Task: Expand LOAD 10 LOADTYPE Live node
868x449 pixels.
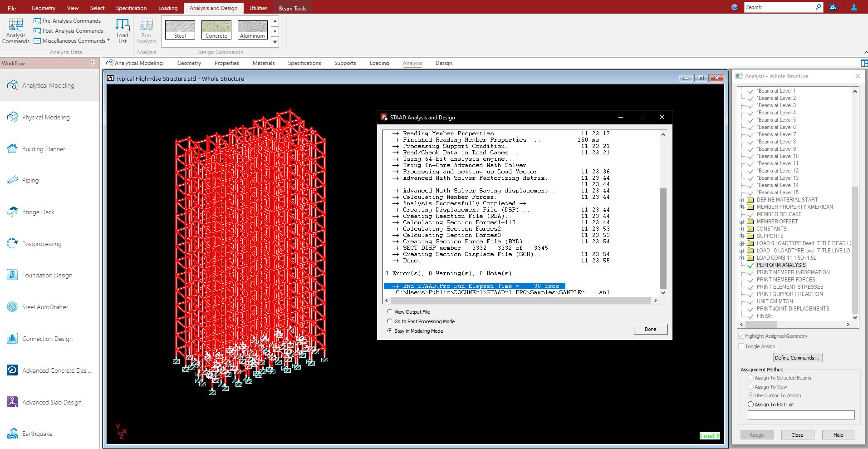Action: [x=742, y=251]
